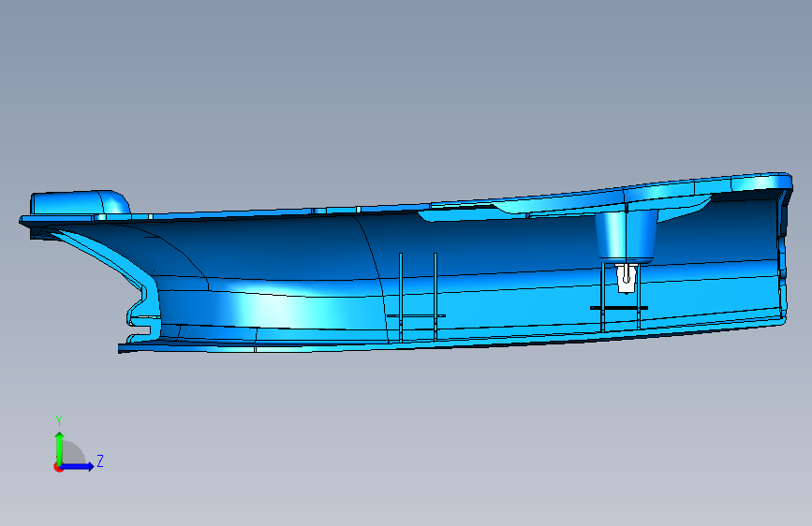The width and height of the screenshot is (812, 526).
Task: Click the gray quarter-circle plane in the triad
Action: (x=73, y=452)
